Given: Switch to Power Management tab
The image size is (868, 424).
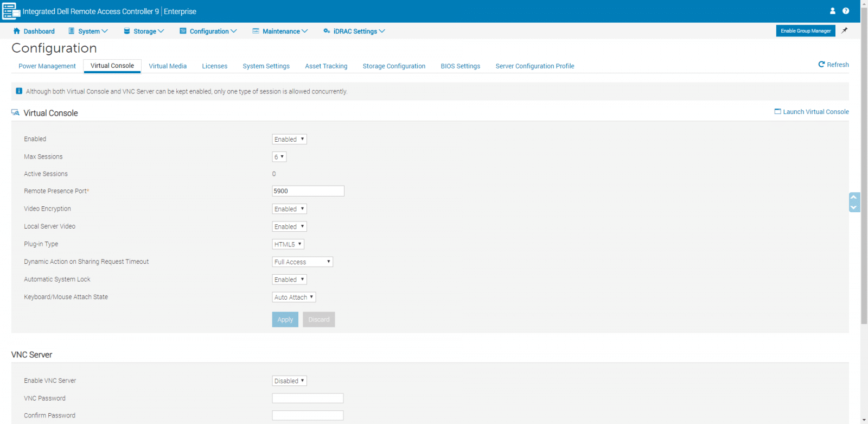Looking at the screenshot, I should point(47,66).
